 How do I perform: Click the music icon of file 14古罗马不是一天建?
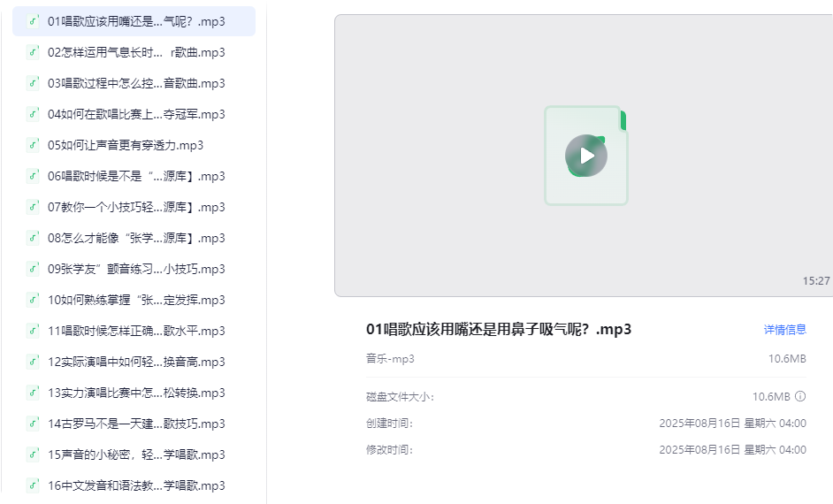[33, 424]
